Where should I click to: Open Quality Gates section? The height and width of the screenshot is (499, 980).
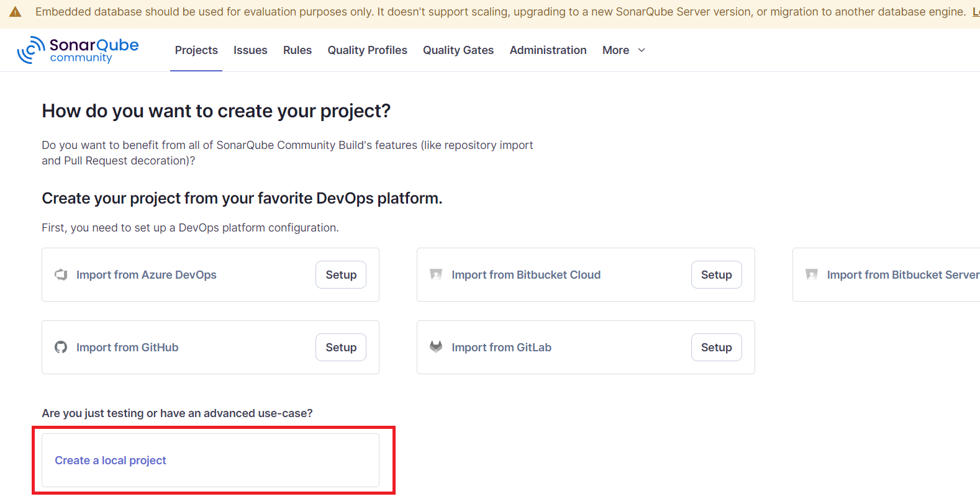pos(458,50)
